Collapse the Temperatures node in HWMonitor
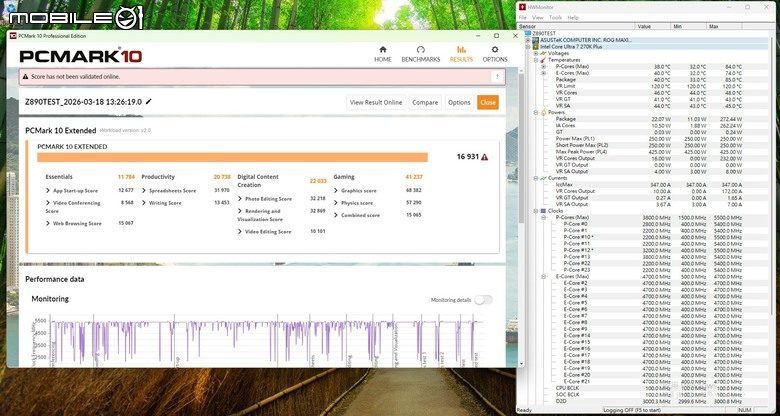Image resolution: width=780 pixels, height=416 pixels. tap(535, 60)
